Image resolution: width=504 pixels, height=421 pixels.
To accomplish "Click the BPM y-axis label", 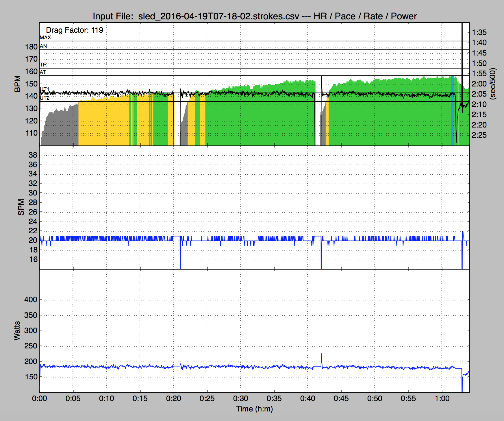I will coord(18,84).
